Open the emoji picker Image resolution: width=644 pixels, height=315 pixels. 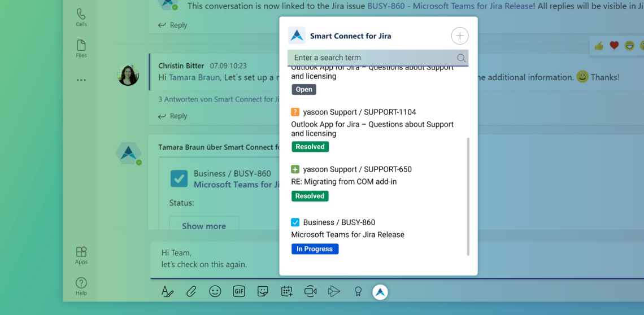click(x=215, y=292)
